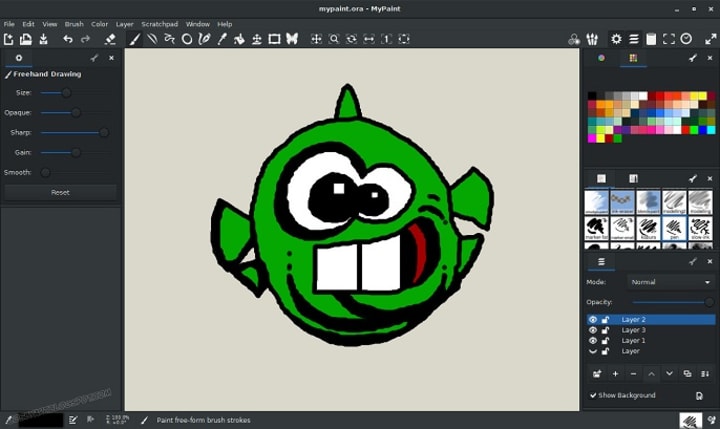The height and width of the screenshot is (429, 720).
Task: Click the layer Opacity slider
Action: [x=673, y=301]
